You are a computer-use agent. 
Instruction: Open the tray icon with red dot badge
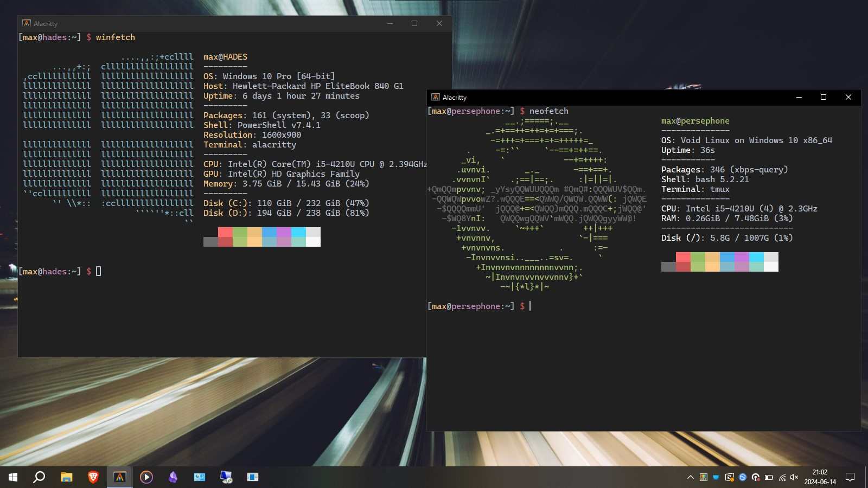tap(755, 477)
